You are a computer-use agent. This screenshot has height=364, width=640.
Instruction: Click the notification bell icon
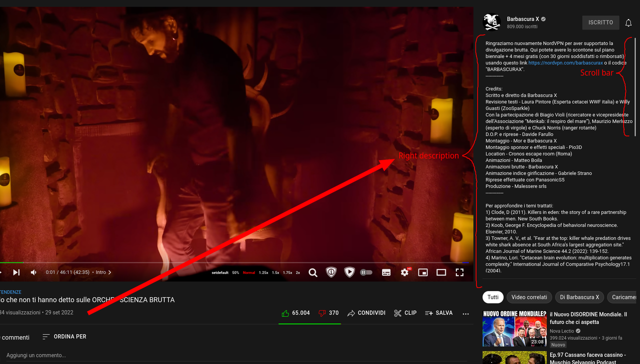[628, 23]
